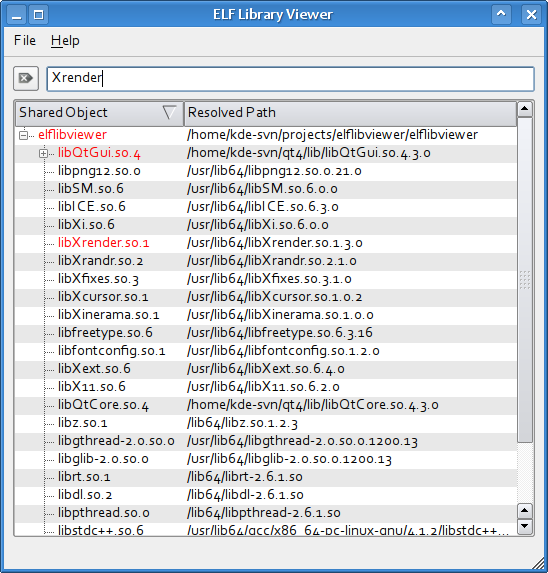Open the Help menu

click(x=65, y=40)
